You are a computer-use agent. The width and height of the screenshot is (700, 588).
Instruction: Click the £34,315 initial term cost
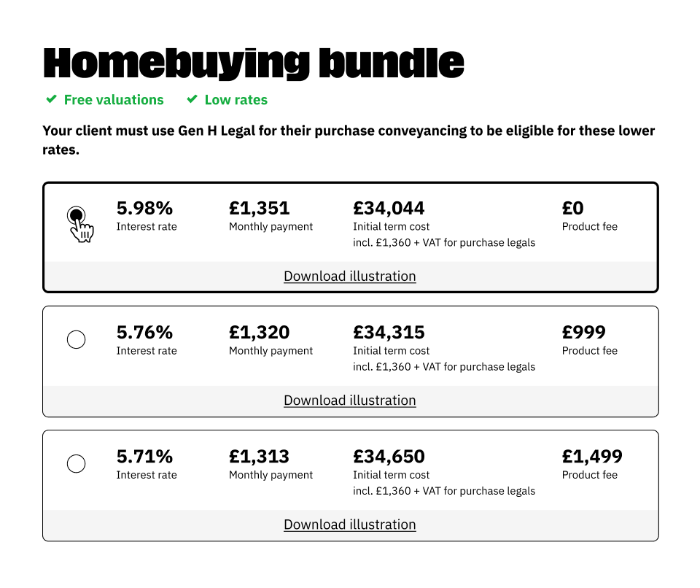389,333
